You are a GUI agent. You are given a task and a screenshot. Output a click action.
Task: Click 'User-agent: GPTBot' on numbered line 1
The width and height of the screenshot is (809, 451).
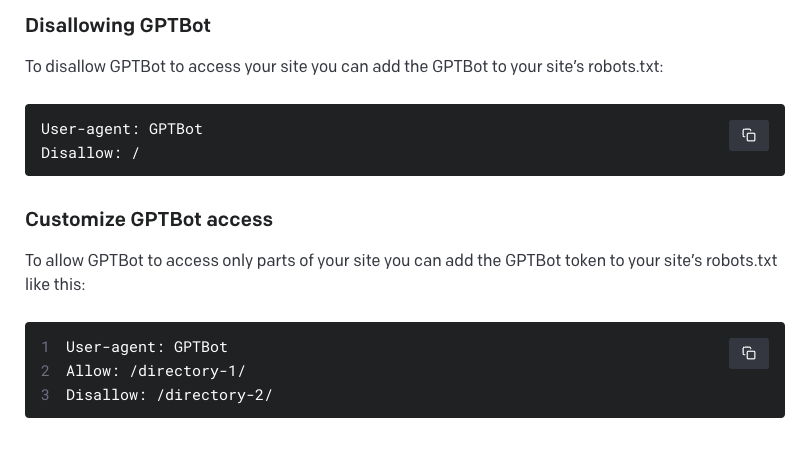[x=147, y=347]
